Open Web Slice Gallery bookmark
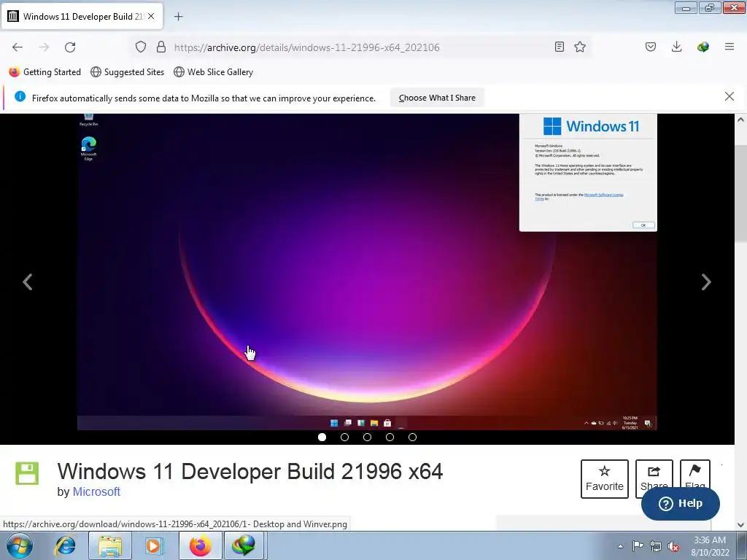The image size is (747, 560). (214, 72)
